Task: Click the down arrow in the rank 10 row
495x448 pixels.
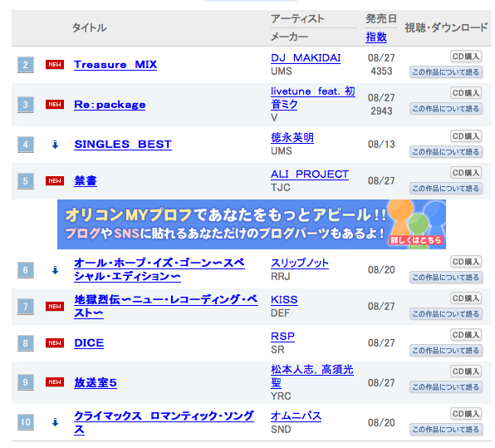Action: (55, 422)
